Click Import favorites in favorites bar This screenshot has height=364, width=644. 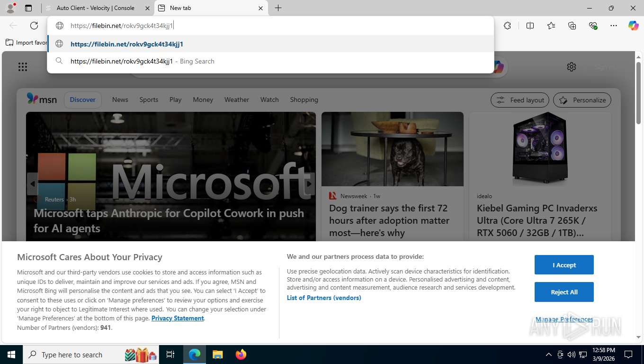point(27,43)
